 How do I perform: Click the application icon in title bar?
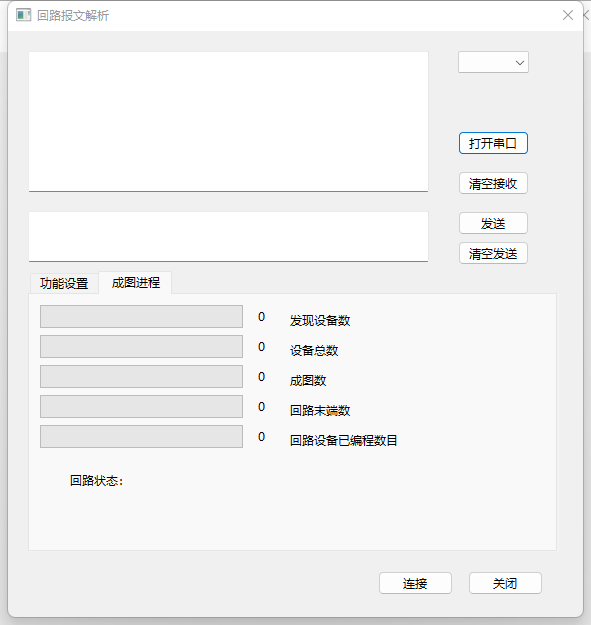click(x=24, y=16)
